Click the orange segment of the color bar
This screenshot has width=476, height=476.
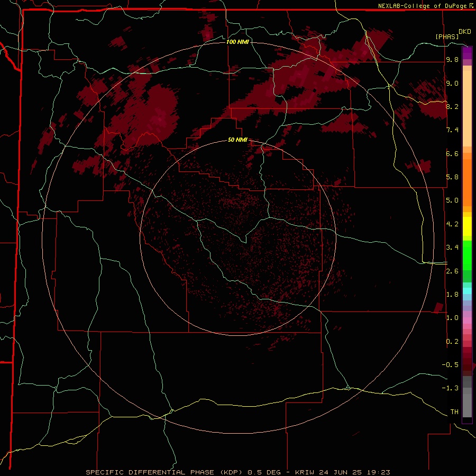tap(467, 182)
